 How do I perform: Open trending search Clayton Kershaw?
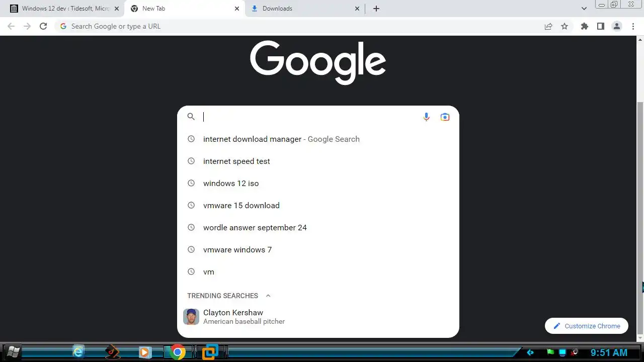click(318, 317)
